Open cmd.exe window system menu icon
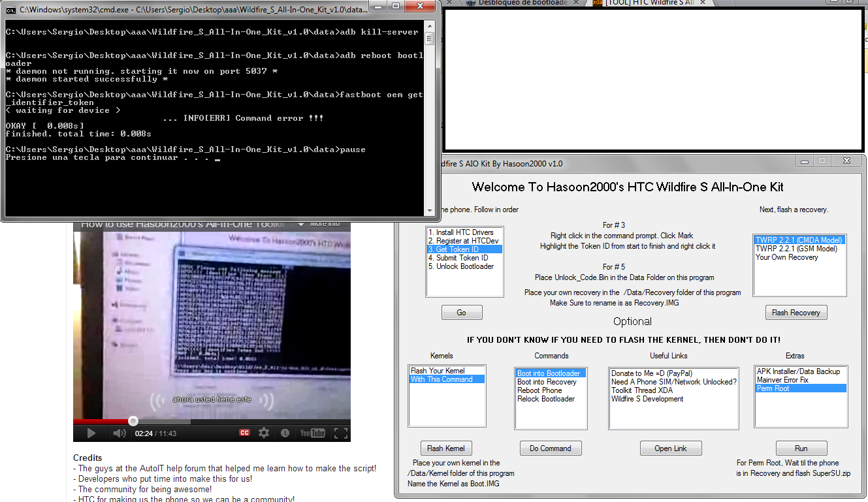 [x=10, y=10]
